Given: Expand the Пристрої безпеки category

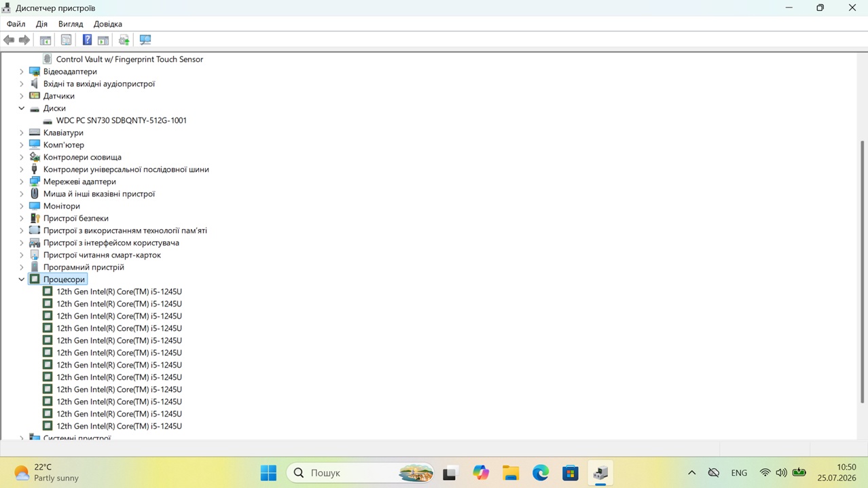Looking at the screenshot, I should coord(21,218).
